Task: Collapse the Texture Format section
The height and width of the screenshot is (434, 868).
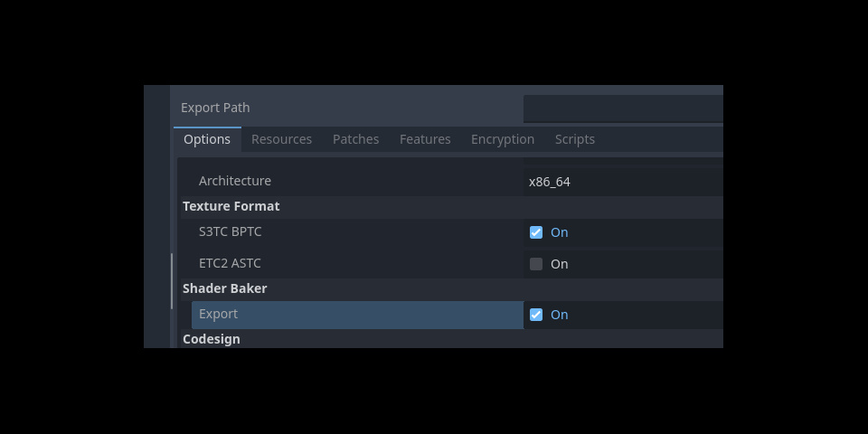Action: pyautogui.click(x=231, y=206)
